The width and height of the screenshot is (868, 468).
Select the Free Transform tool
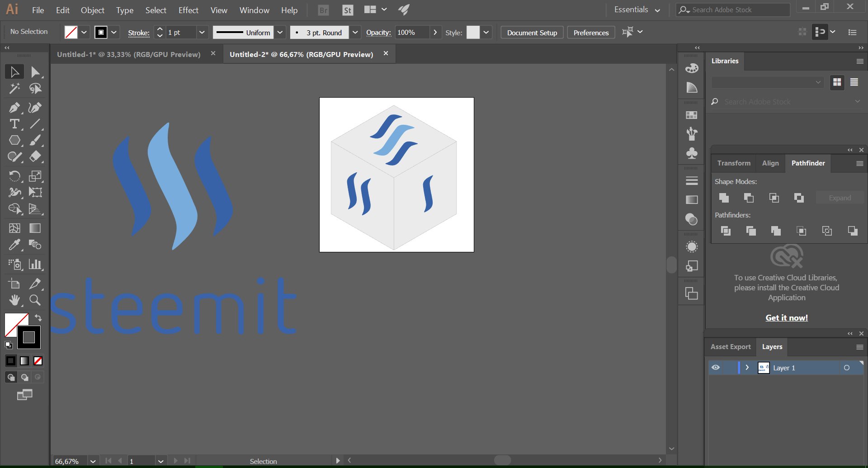click(x=35, y=192)
